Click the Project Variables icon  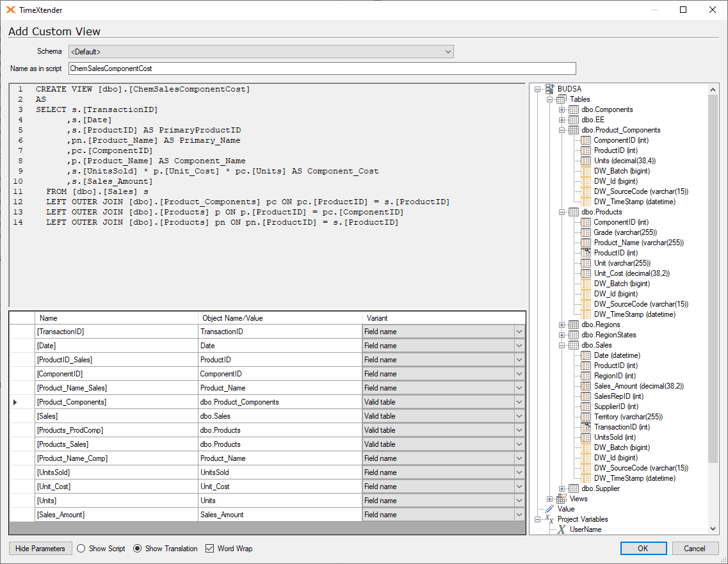[549, 519]
